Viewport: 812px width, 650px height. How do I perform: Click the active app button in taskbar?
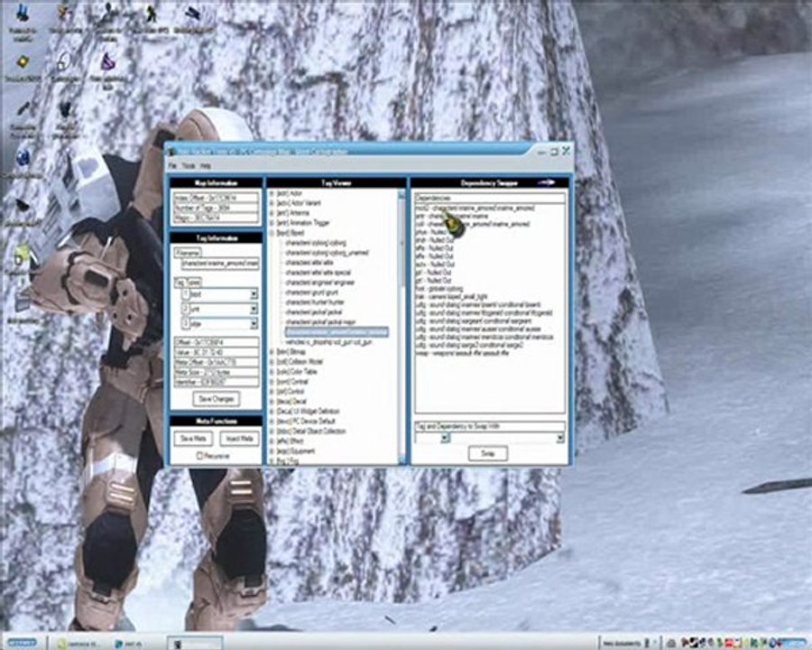tap(195, 644)
